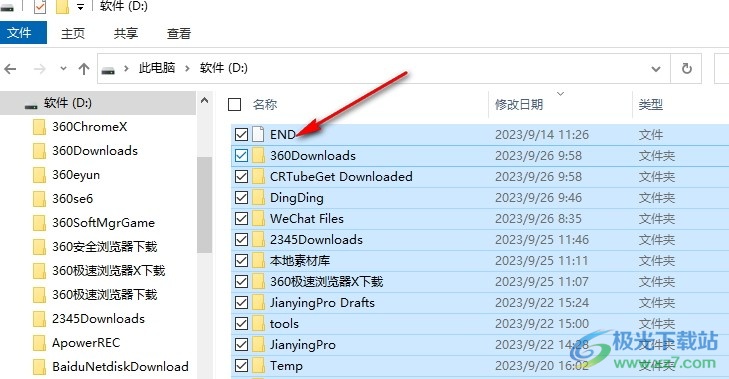This screenshot has width=729, height=379.
Task: Click the 360极速浏览器X下载 folder icon in tree
Action: [x=40, y=271]
